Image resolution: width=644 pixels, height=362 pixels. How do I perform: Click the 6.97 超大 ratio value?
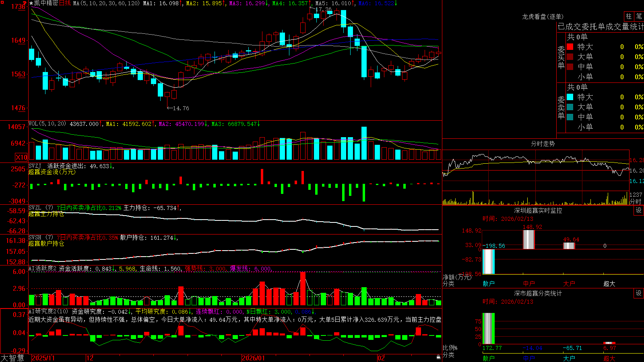[x=609, y=348]
